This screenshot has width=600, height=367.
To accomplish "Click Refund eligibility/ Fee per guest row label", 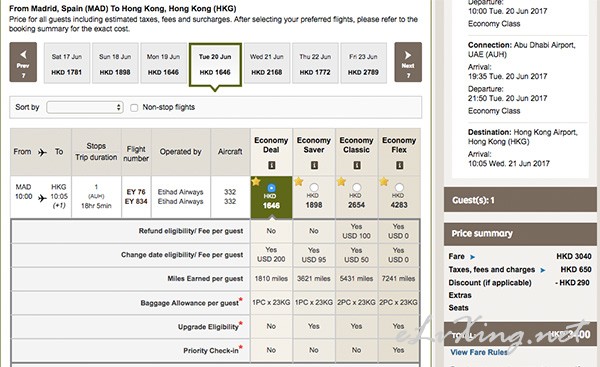I will coord(191,231).
